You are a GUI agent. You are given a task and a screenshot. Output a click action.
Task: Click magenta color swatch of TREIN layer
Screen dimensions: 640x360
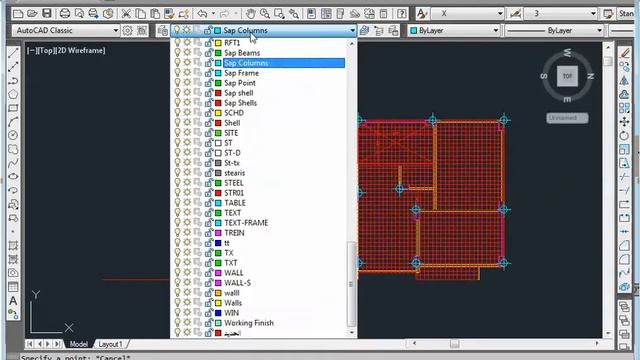click(x=218, y=233)
